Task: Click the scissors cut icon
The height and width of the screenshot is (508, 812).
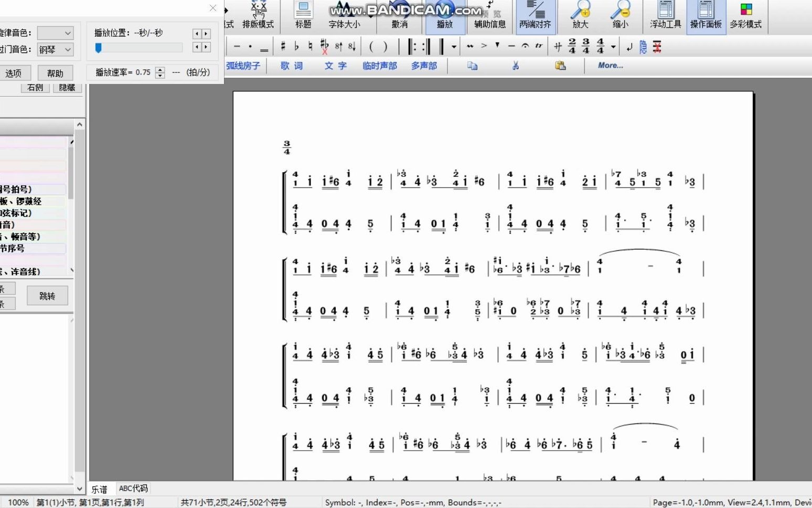Action: coord(516,66)
